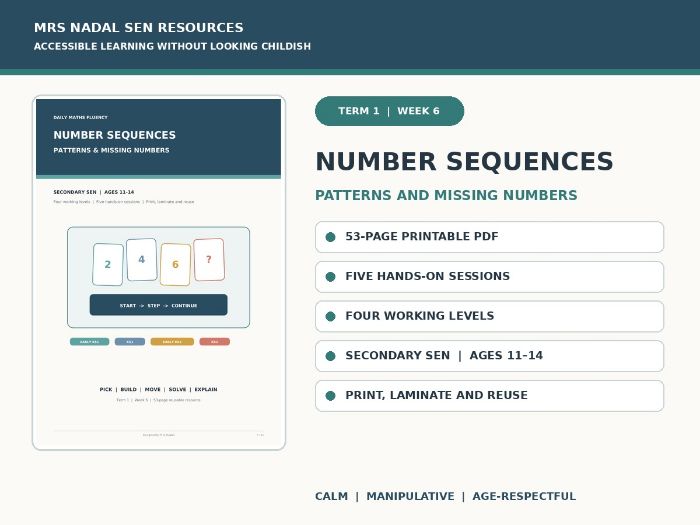700x525 pixels.
Task: Click the 'SECONDARY SEN | AGES 11-14' feature row
Action: coord(489,356)
